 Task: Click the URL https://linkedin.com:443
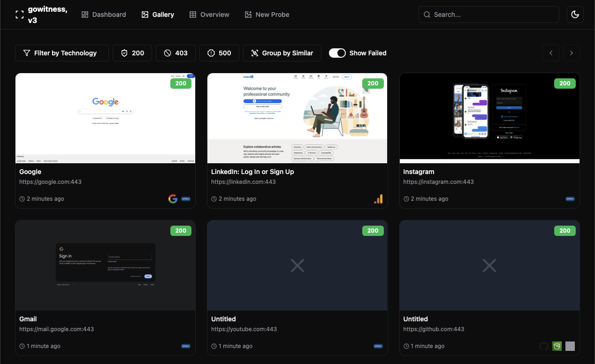[244, 182]
